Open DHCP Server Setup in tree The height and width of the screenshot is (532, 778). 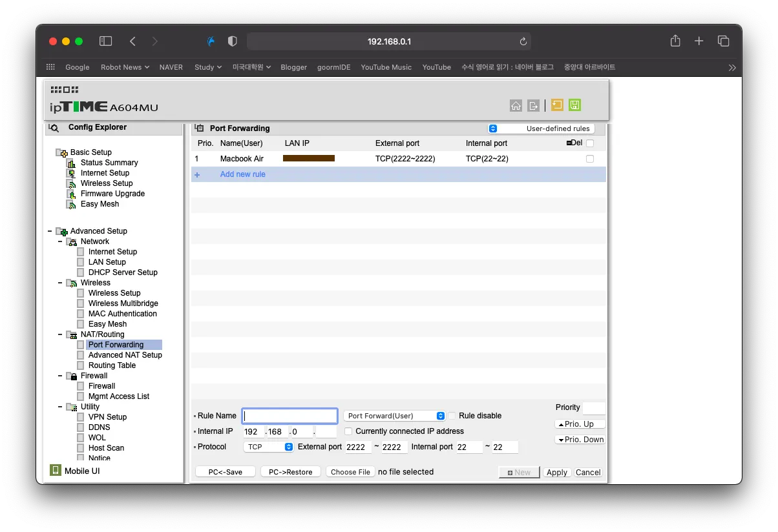pos(123,272)
